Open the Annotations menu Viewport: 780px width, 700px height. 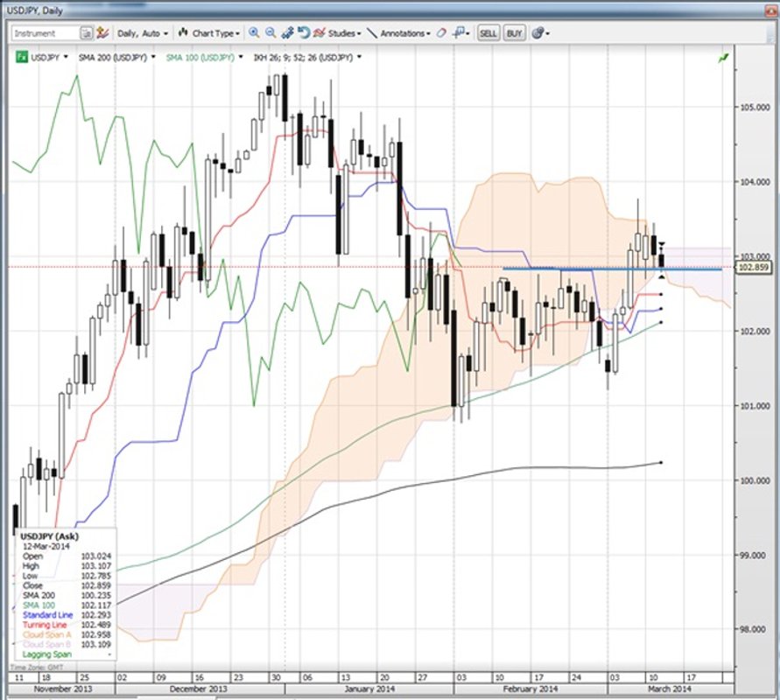[x=403, y=32]
